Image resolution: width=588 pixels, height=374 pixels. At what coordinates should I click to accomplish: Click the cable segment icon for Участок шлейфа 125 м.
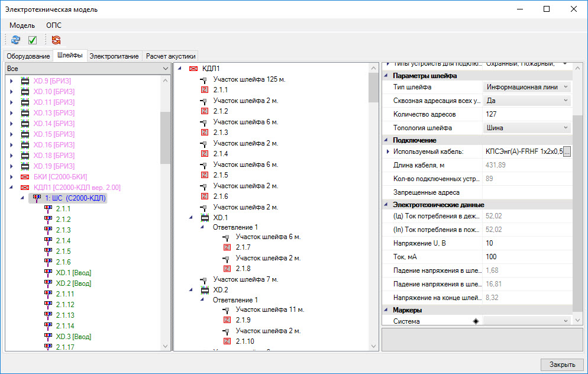(x=205, y=79)
